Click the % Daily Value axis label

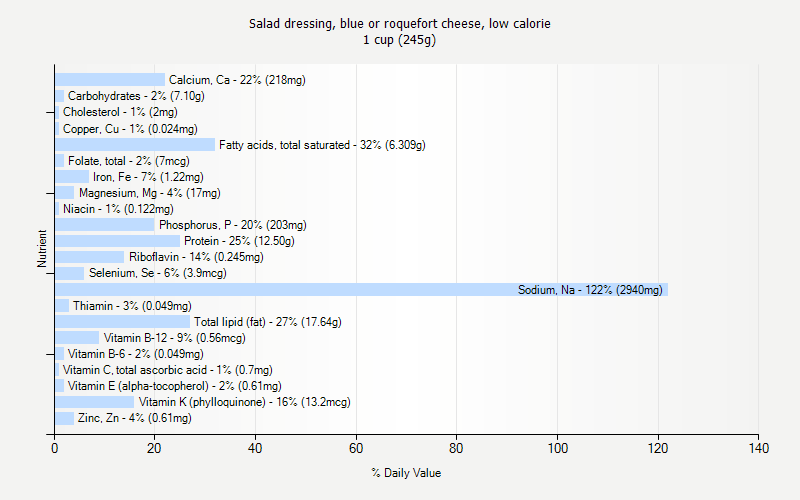[x=406, y=473]
